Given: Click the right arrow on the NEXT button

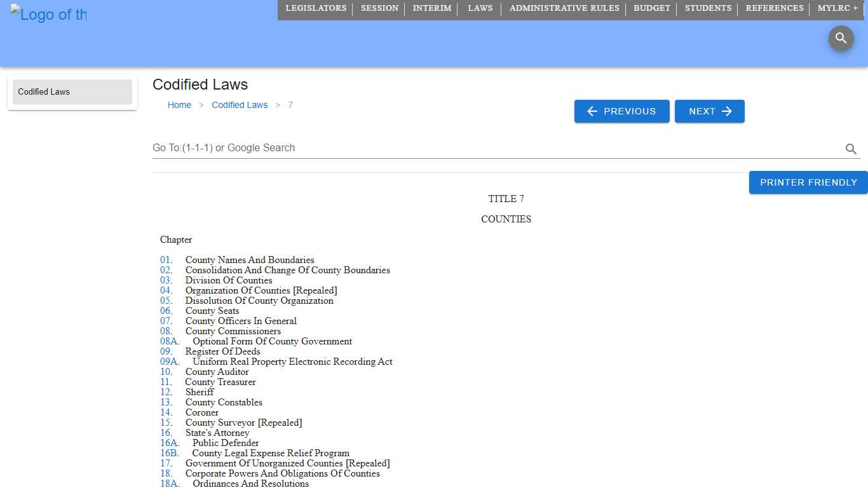Looking at the screenshot, I should pos(726,111).
